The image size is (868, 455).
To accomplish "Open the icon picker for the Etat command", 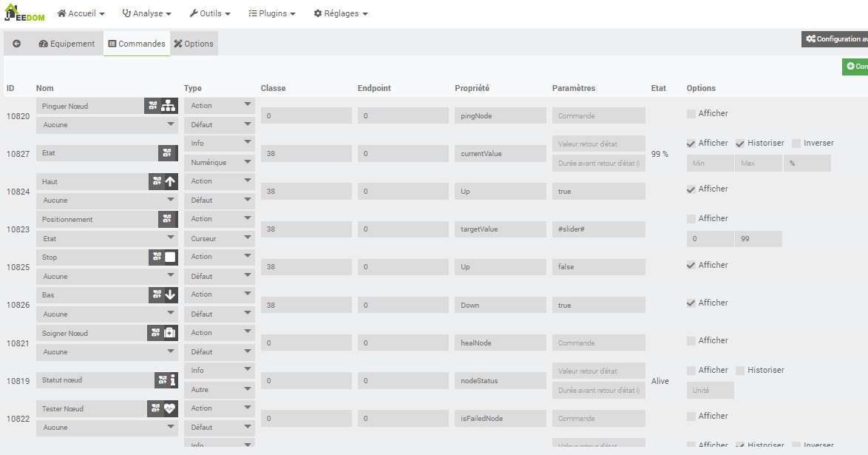I will click(x=168, y=153).
